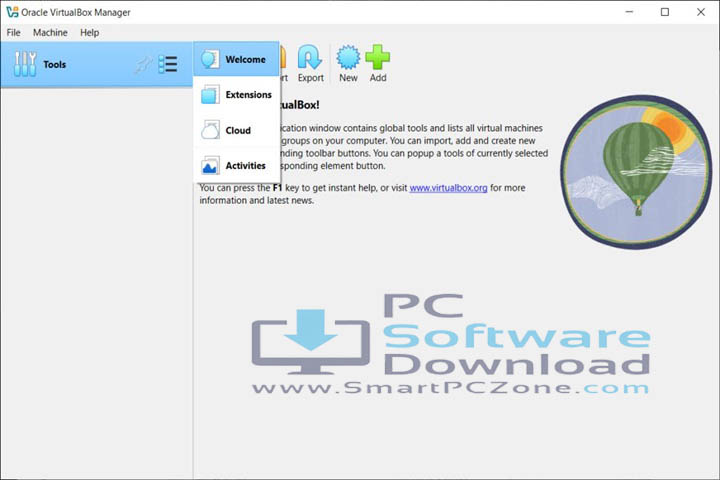Create a New virtual machine
Viewport: 720px width, 480px height.
(348, 63)
